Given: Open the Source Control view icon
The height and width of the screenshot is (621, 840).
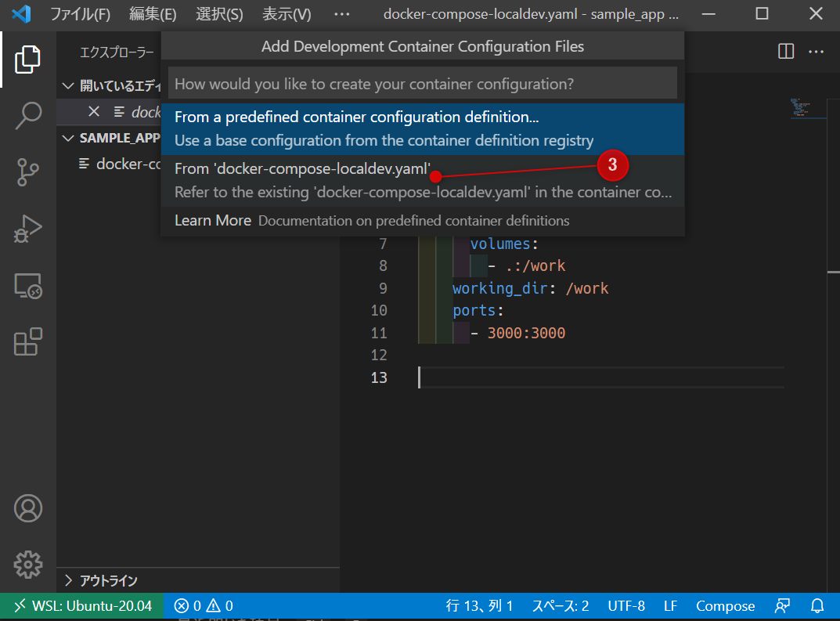Looking at the screenshot, I should [x=28, y=172].
